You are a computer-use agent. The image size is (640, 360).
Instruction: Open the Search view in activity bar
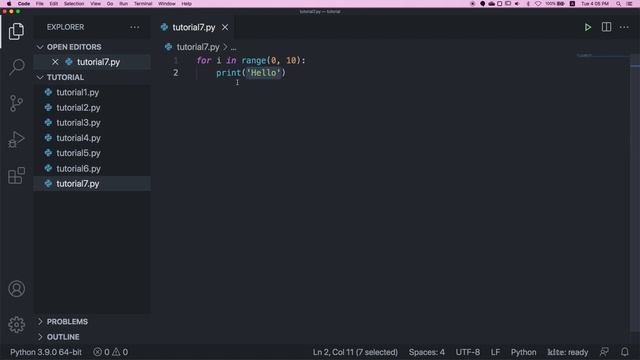(x=16, y=67)
